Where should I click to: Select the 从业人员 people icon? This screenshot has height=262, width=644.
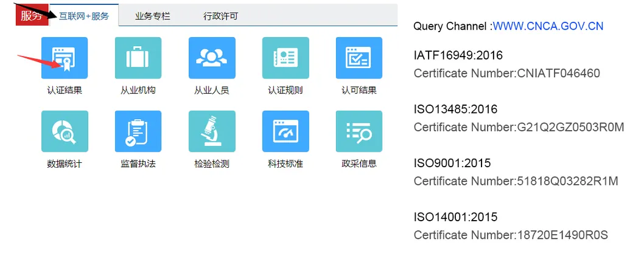click(211, 58)
